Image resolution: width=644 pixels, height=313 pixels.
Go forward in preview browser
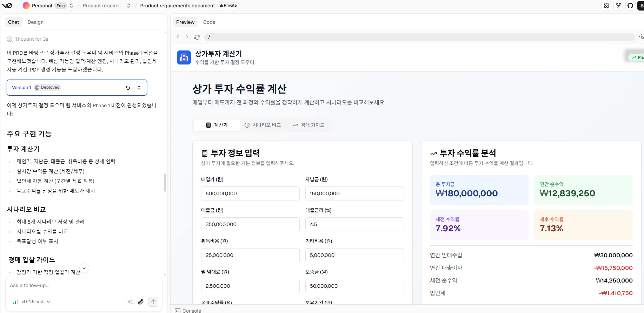pos(187,37)
